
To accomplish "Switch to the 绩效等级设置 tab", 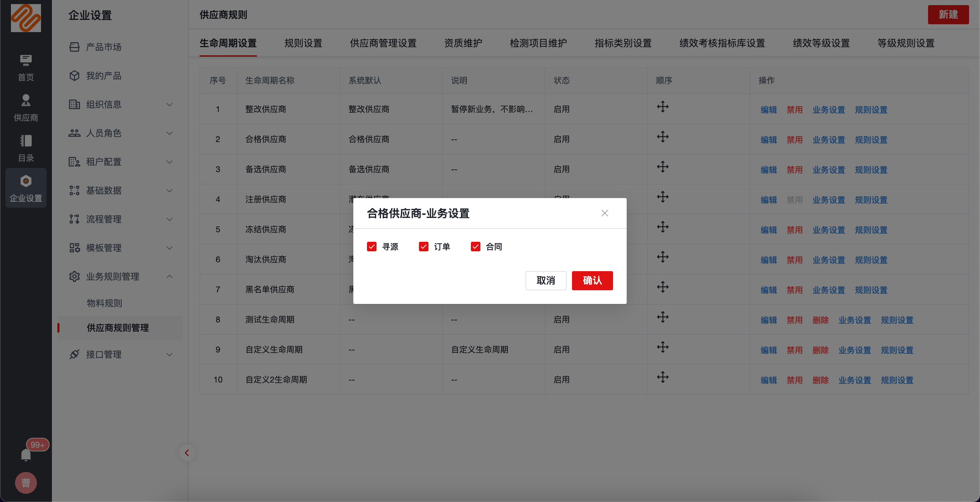I will 821,43.
